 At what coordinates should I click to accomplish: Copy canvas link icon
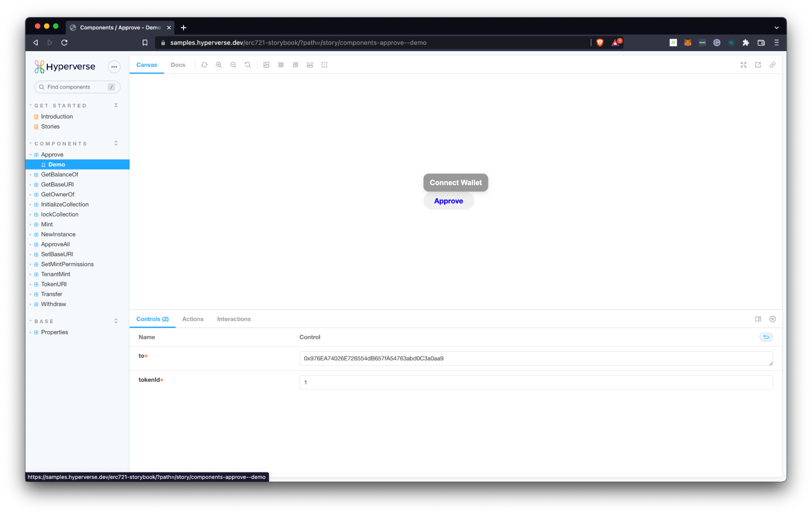(x=773, y=65)
